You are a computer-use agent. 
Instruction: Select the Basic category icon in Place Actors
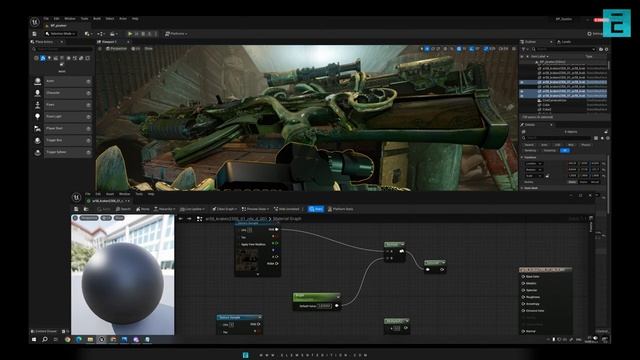pyautogui.click(x=43, y=58)
